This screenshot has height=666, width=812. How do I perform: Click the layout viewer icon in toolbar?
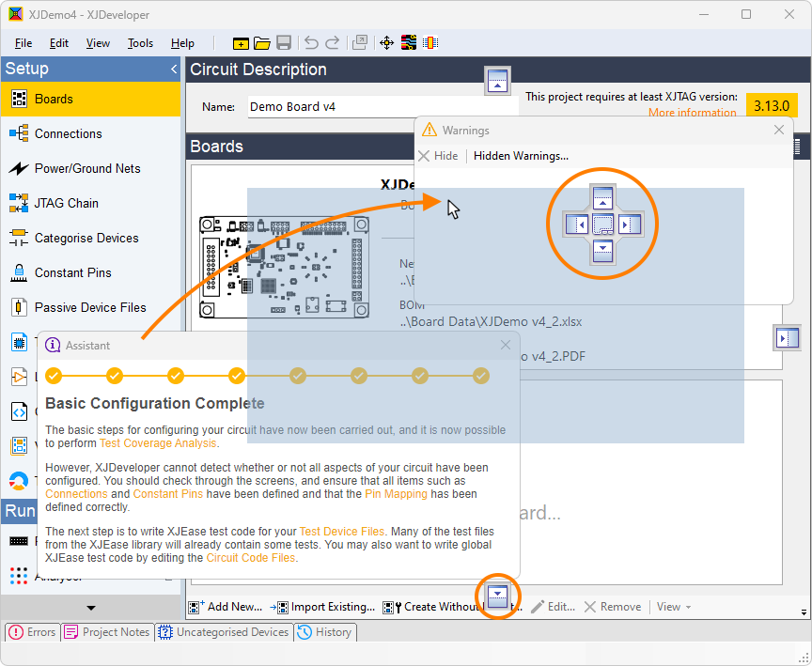point(409,43)
